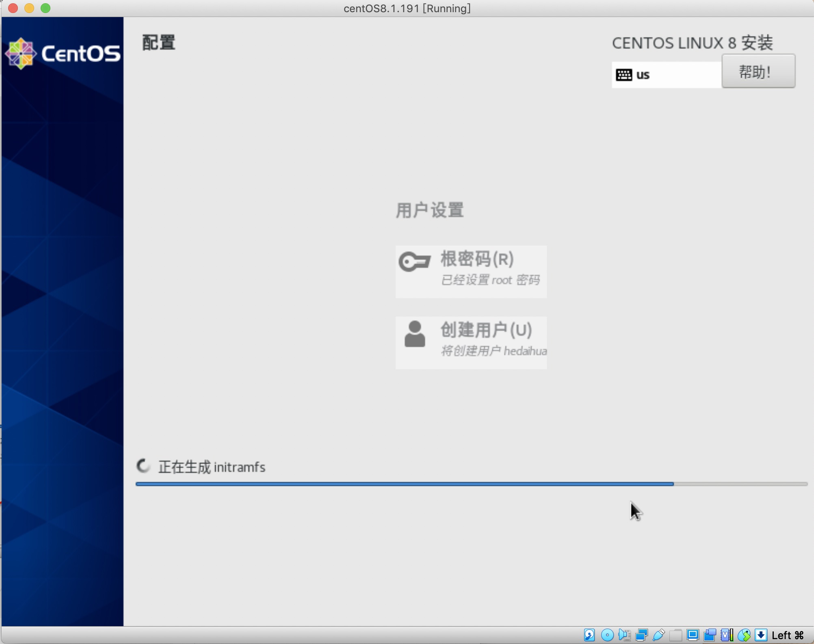Click the Left ⌘ host key indicator
Screen dimensions: 814x644
(x=788, y=635)
